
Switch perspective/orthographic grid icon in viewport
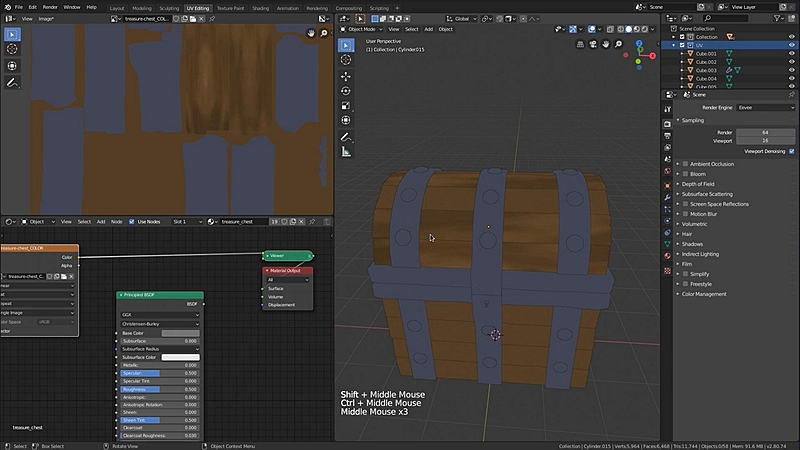pyautogui.click(x=580, y=44)
